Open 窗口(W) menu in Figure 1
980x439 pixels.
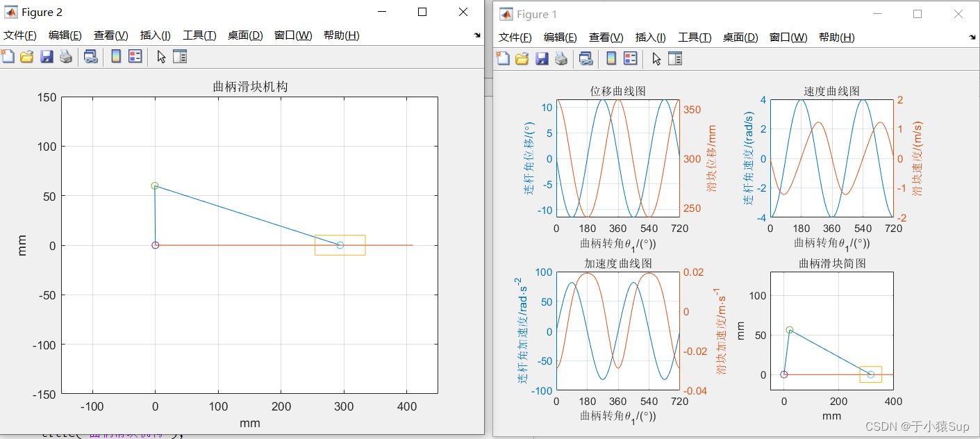coord(788,38)
